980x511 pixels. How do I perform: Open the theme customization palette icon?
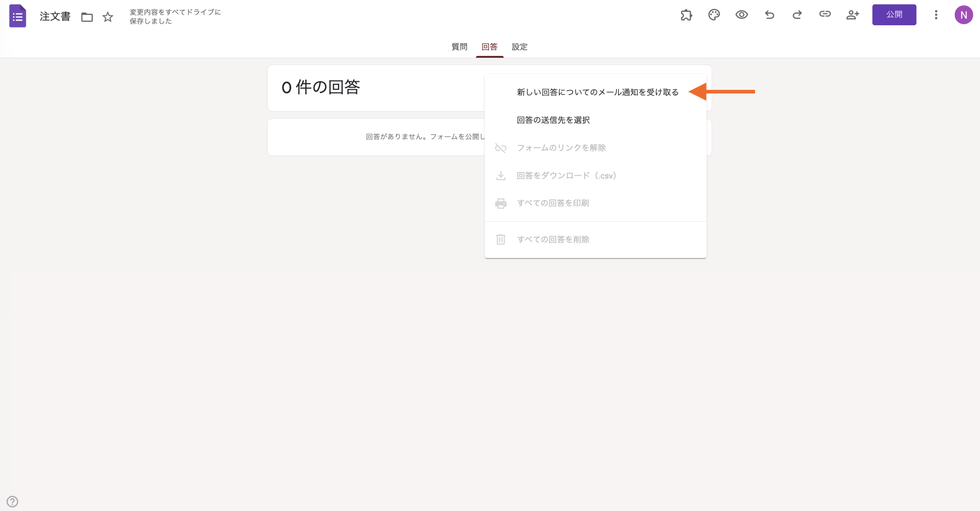tap(714, 15)
